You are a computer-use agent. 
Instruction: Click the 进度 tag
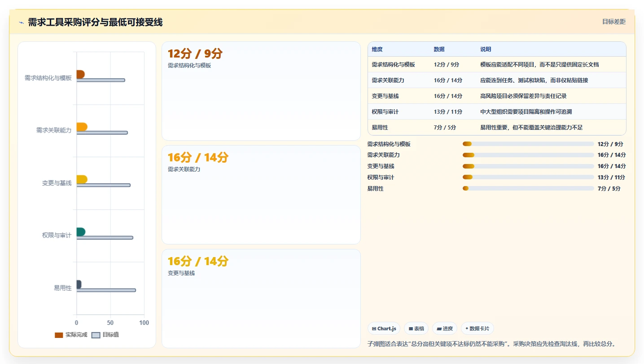point(445,328)
